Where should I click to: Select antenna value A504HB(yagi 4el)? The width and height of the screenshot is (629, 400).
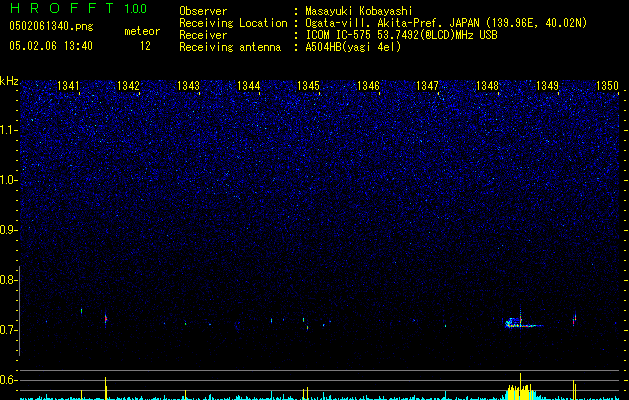click(x=353, y=47)
